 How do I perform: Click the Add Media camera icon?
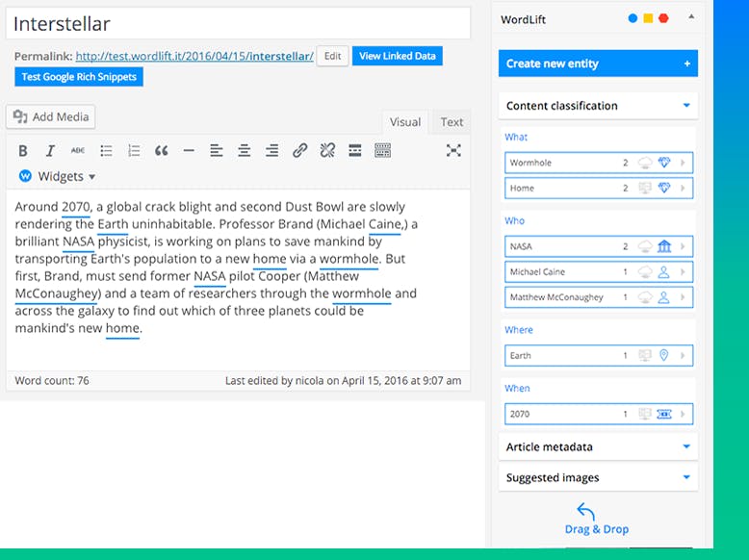[20, 116]
